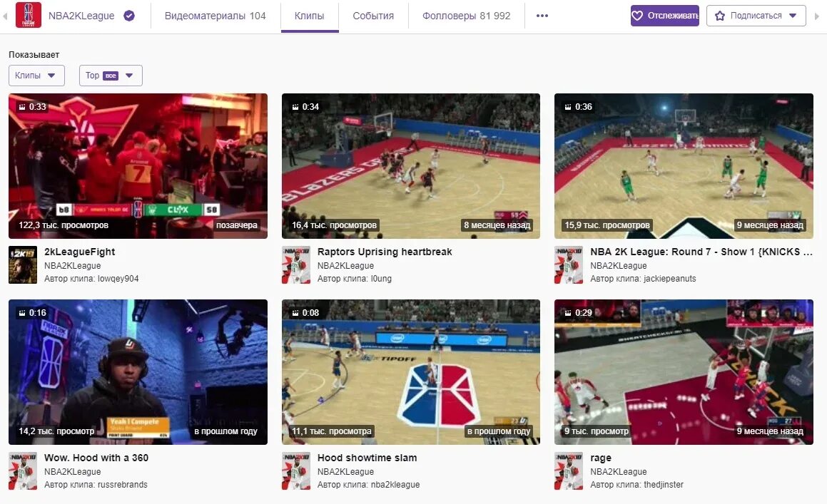Click clip author l0ung
The height and width of the screenshot is (504, 827).
[x=381, y=278]
